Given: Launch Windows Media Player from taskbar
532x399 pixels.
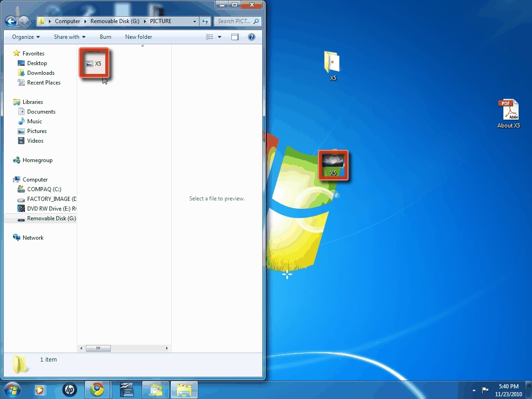Looking at the screenshot, I should coord(39,390).
